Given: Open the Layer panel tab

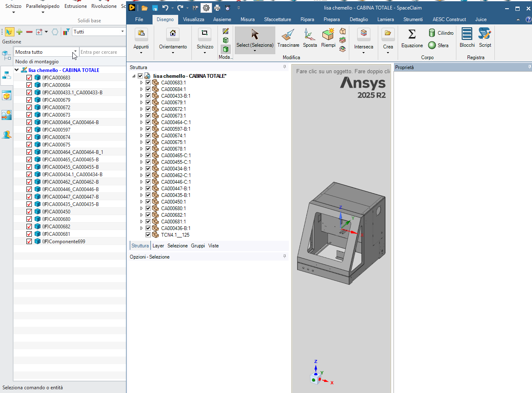Looking at the screenshot, I should [158, 246].
